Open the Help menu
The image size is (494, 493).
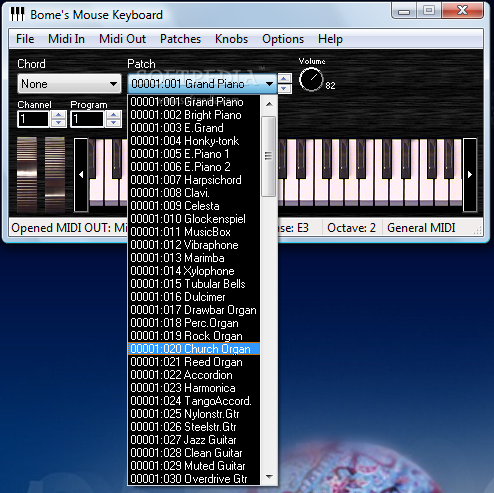tap(330, 39)
